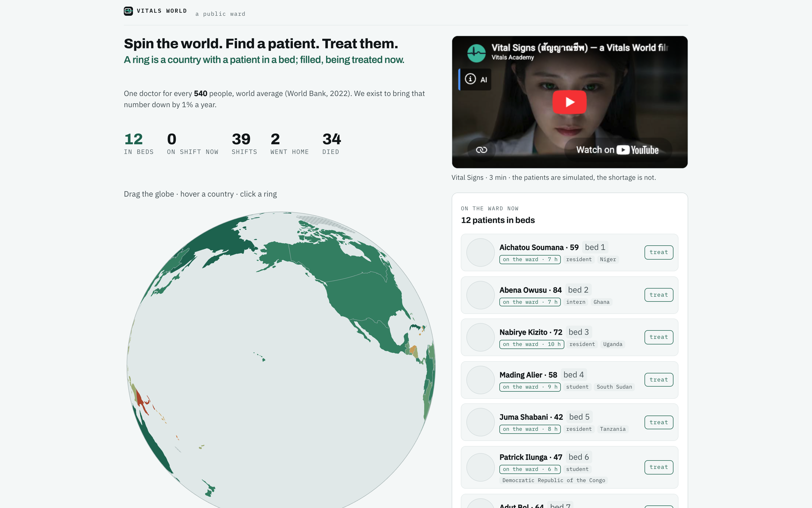Click Nabirye Kizito's avatar circle
The image size is (812, 508).
click(481, 337)
